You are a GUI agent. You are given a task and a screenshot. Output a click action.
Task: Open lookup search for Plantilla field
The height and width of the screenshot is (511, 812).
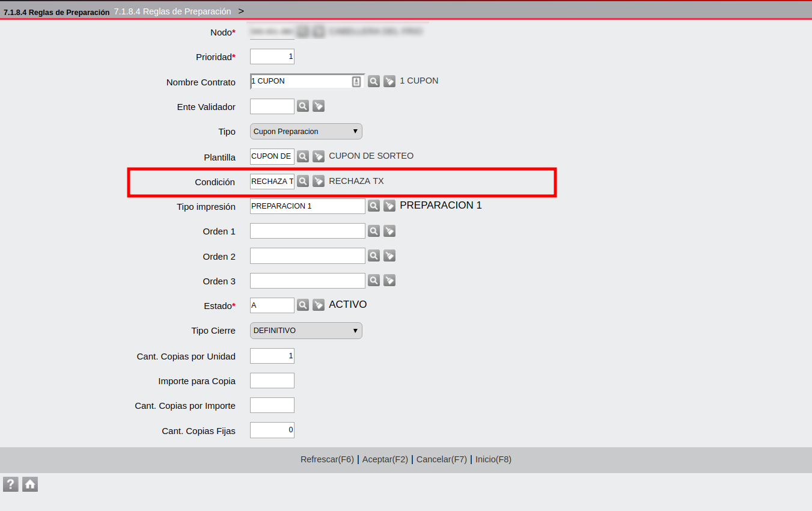(x=303, y=156)
